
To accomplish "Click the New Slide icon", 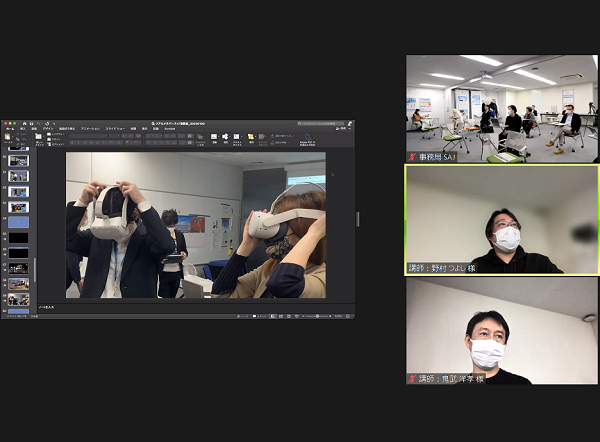I will (38, 139).
